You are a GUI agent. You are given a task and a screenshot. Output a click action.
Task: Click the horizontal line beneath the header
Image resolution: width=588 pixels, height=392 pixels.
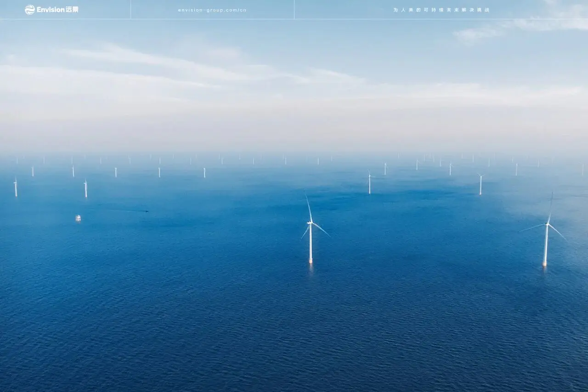294,19
